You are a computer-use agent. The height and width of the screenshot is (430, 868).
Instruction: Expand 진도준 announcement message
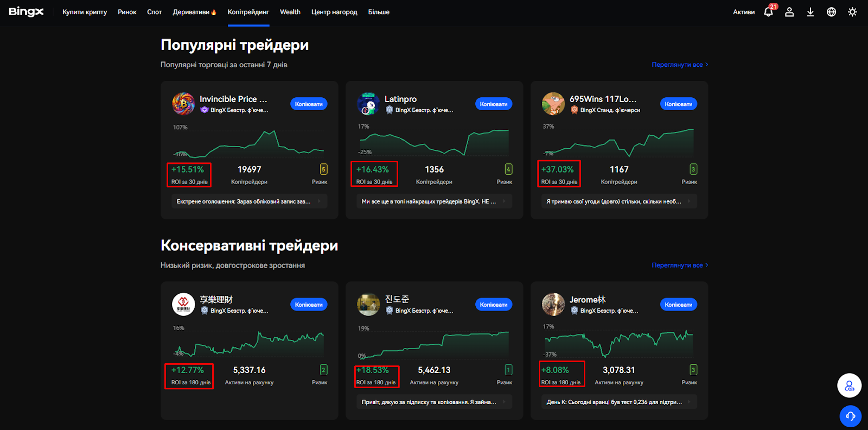tap(435, 402)
